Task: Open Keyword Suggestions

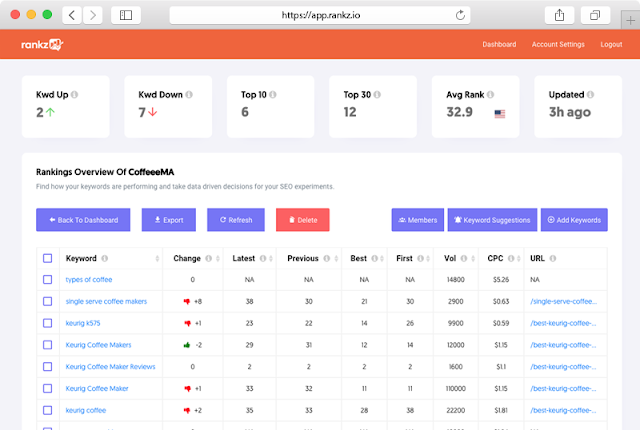Action: click(x=492, y=220)
